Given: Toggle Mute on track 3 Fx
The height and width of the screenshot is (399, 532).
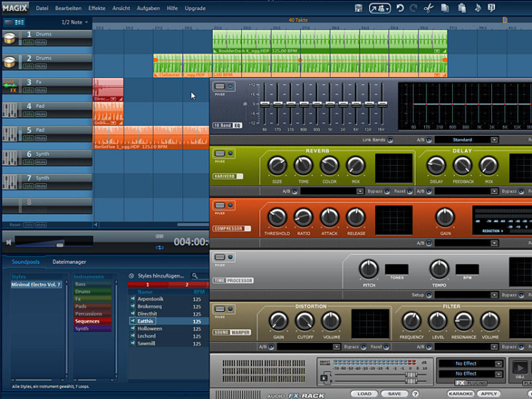Looking at the screenshot, I should pos(41,90).
